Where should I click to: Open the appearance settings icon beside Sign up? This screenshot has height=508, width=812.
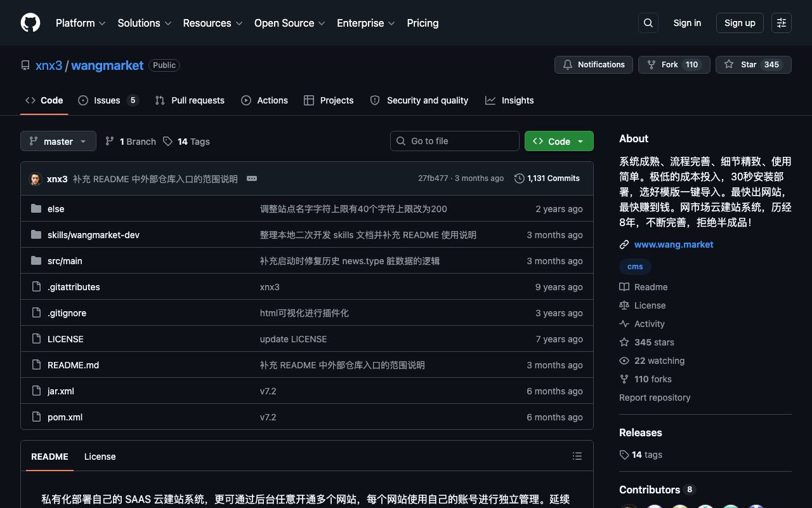pyautogui.click(x=782, y=23)
